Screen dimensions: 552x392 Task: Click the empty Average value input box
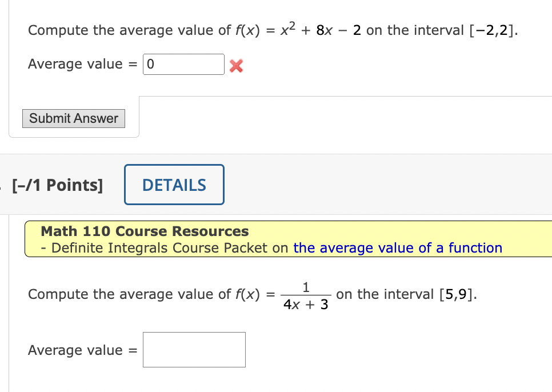(x=194, y=349)
